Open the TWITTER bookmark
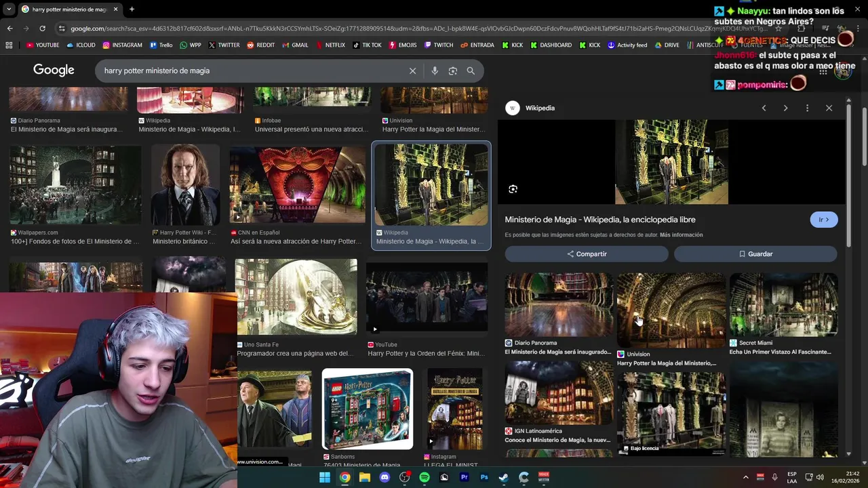This screenshot has width=868, height=488. [224, 45]
